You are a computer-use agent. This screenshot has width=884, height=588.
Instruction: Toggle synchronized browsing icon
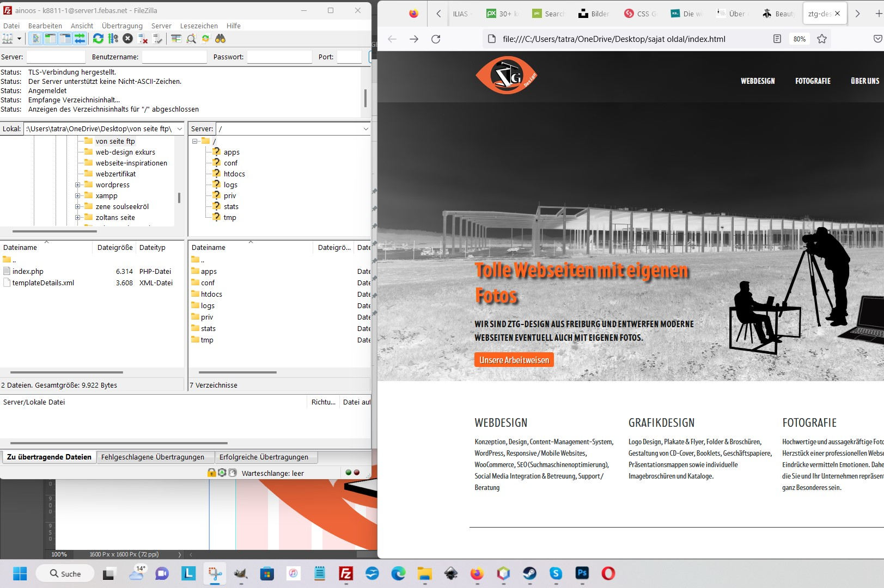tap(205, 39)
